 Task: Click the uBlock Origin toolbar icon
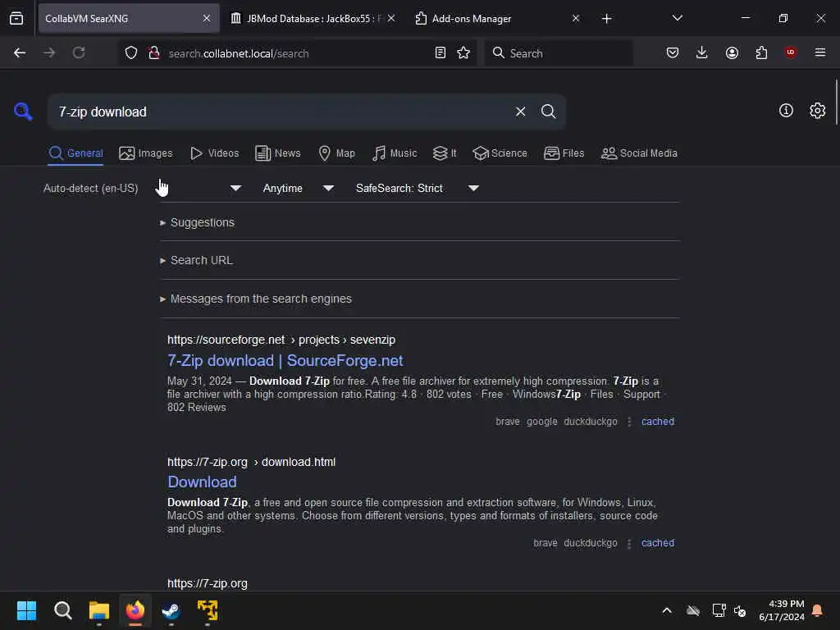click(x=791, y=52)
